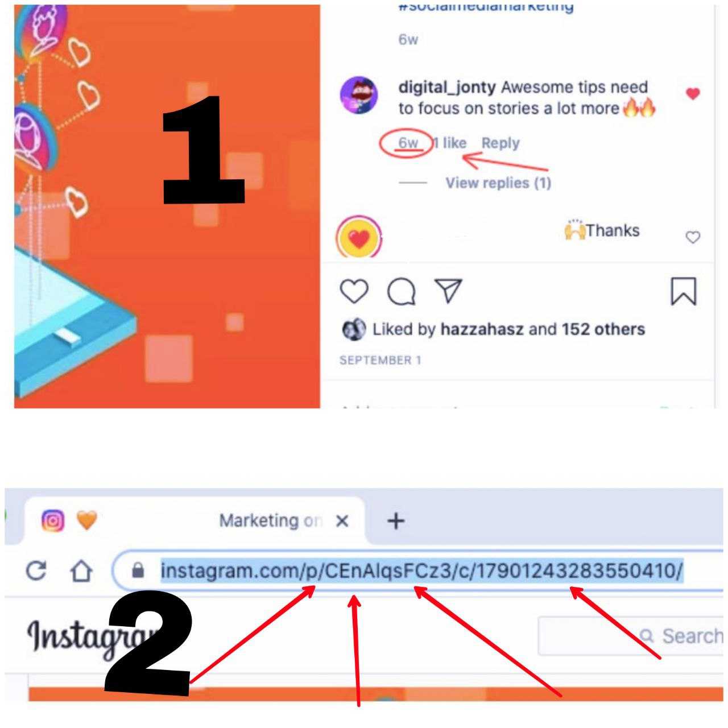Image resolution: width=728 pixels, height=728 pixels.
Task: Show the 152 others who liked
Action: tap(603, 329)
